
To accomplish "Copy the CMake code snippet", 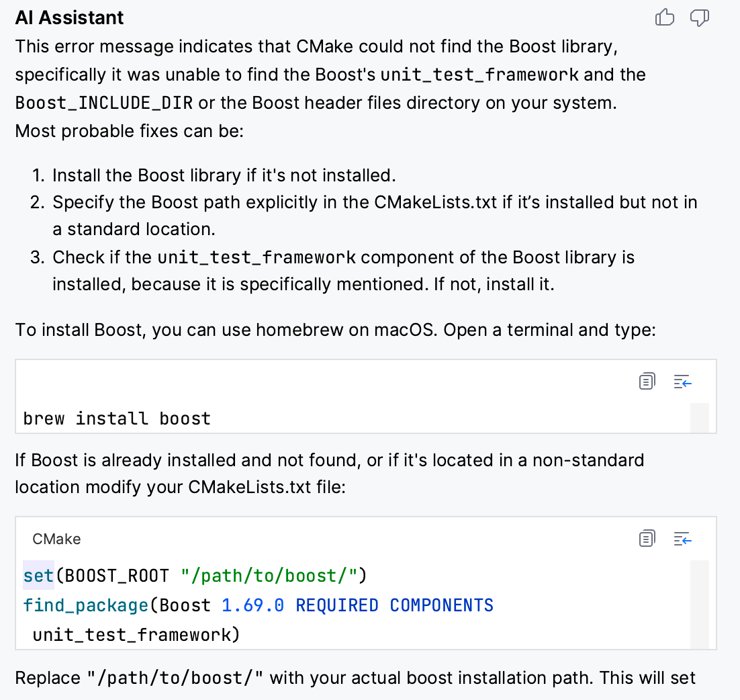I will (x=647, y=538).
